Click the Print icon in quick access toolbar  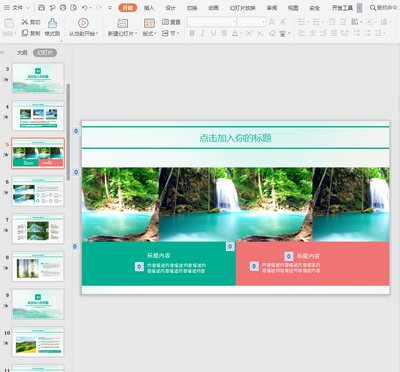tap(63, 7)
